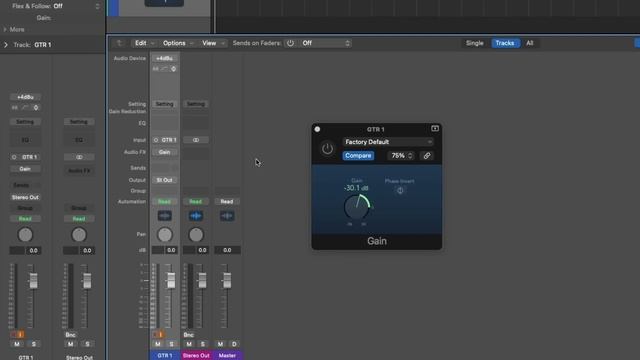This screenshot has width=640, height=360.
Task: Open the Master channel Read automation dropdown
Action: (x=227, y=202)
